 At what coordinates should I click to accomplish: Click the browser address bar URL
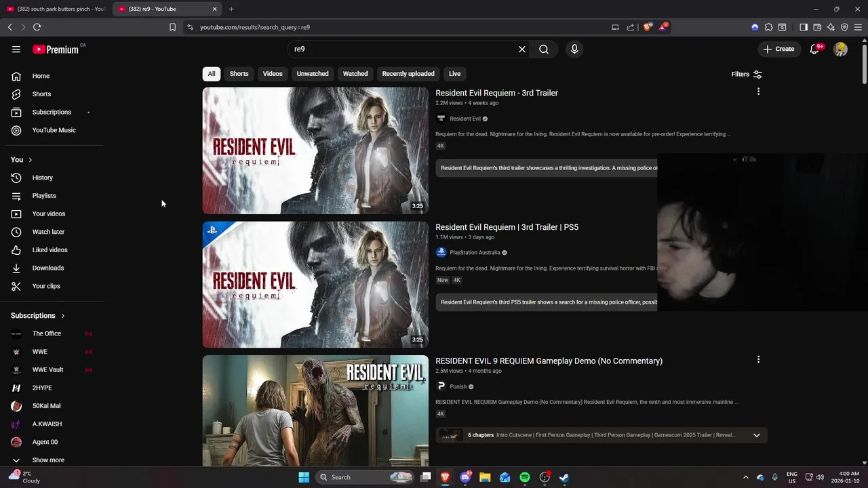point(255,27)
